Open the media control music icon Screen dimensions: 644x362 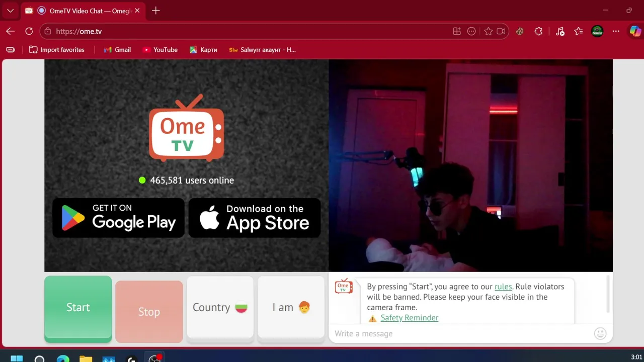pos(560,31)
